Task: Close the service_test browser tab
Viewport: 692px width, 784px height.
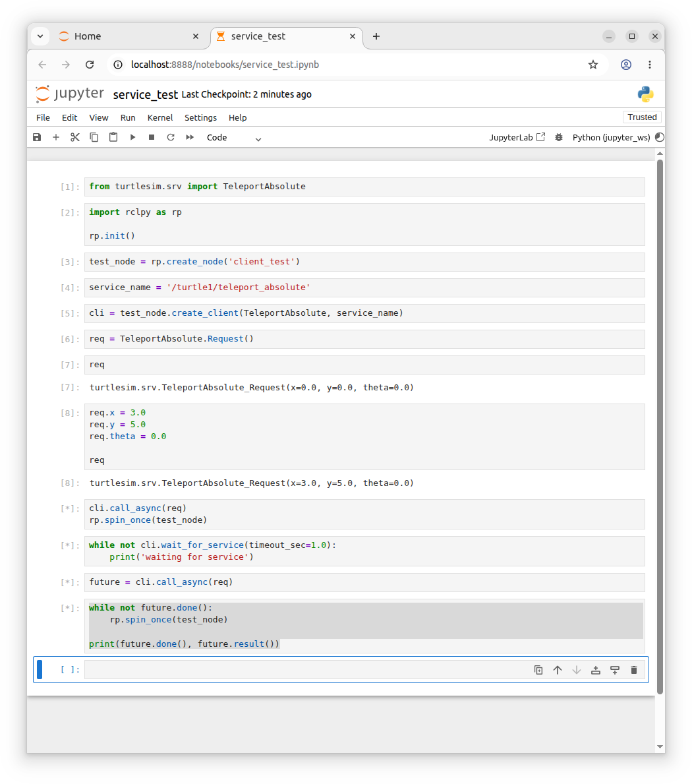Action: 352,36
